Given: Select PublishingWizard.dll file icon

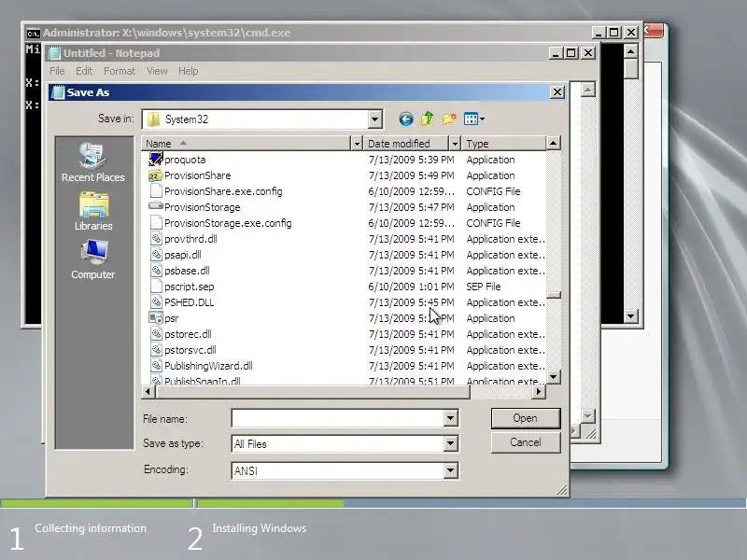Looking at the screenshot, I should (x=156, y=365).
